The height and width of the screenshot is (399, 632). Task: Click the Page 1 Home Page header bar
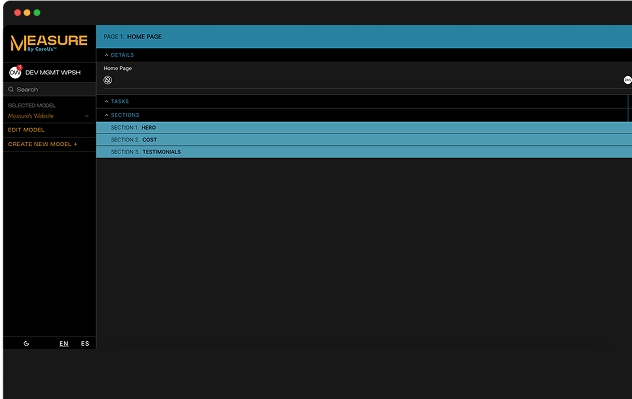tap(364, 36)
